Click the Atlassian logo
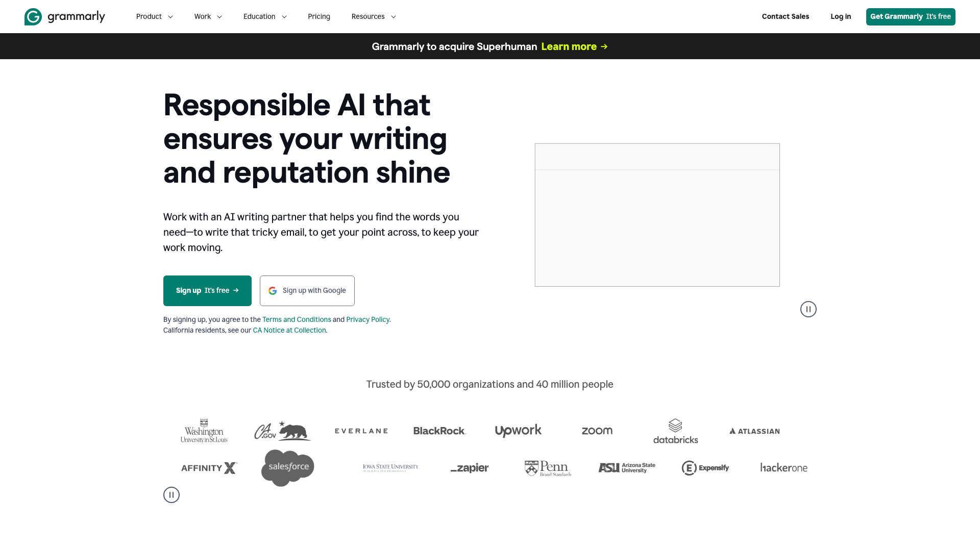 tap(754, 431)
